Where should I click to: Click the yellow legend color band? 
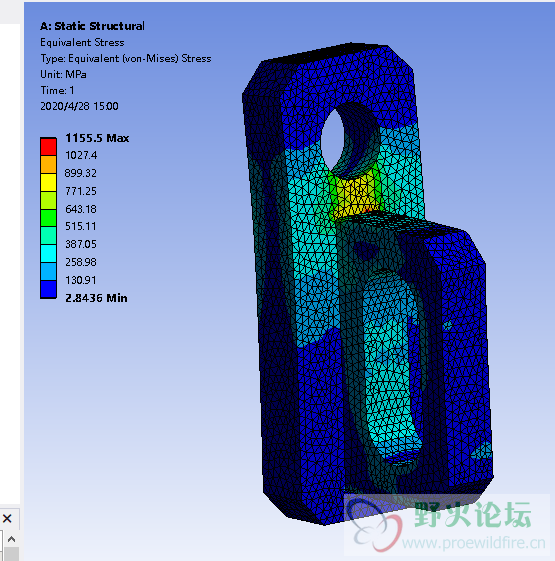coord(48,182)
